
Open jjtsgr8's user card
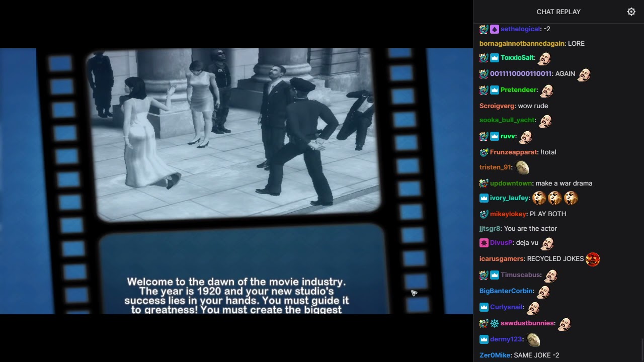[x=490, y=229]
